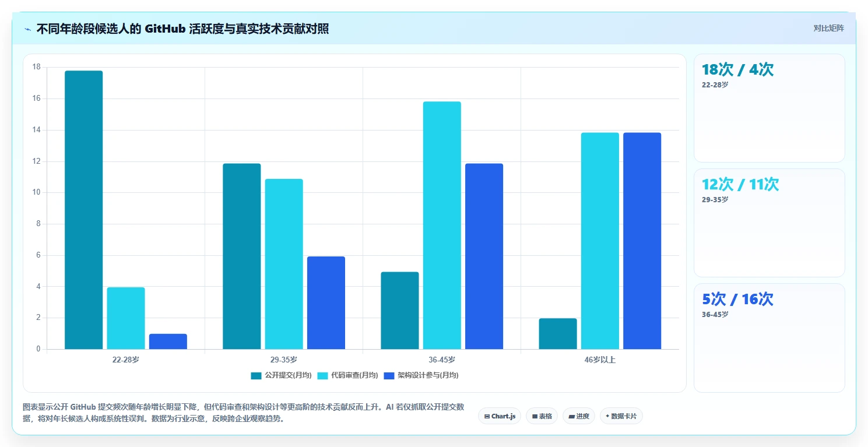
Task: Click the 29-35岁 x-axis label
Action: pos(284,360)
